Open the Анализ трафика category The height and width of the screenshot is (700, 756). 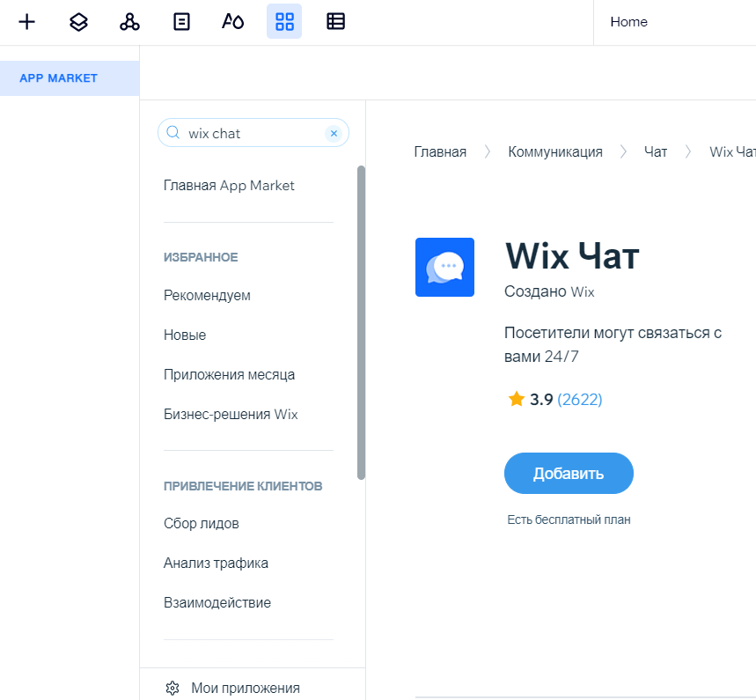216,563
